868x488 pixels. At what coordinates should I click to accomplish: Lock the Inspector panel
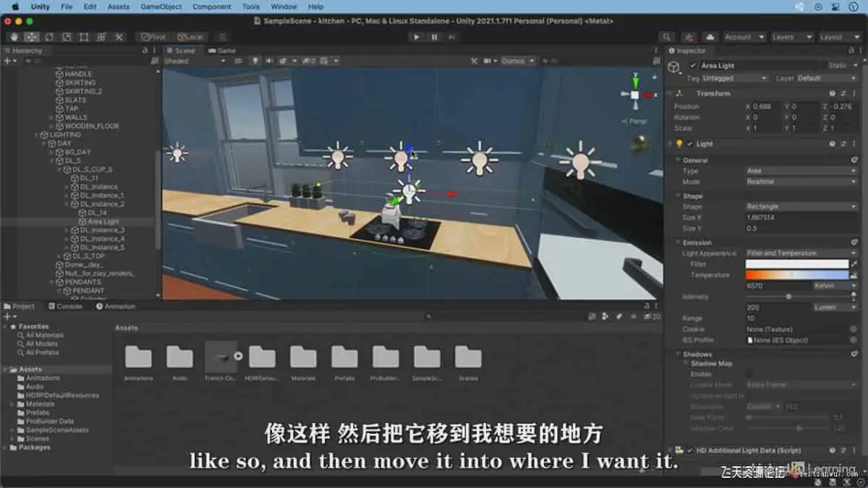click(x=850, y=51)
